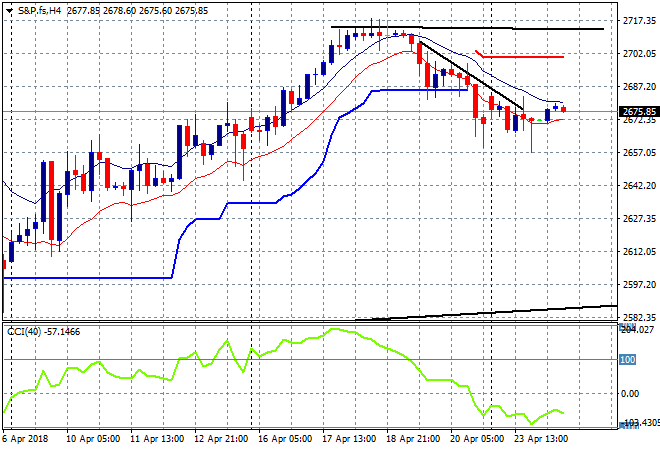Select the short red horizontal line near 2702
660x450 pixels.
coord(522,56)
